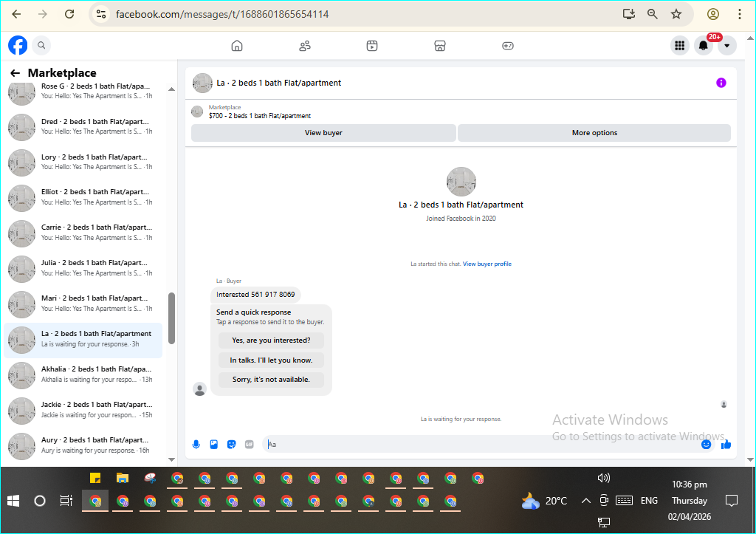Open the Julia conversation

tap(83, 267)
